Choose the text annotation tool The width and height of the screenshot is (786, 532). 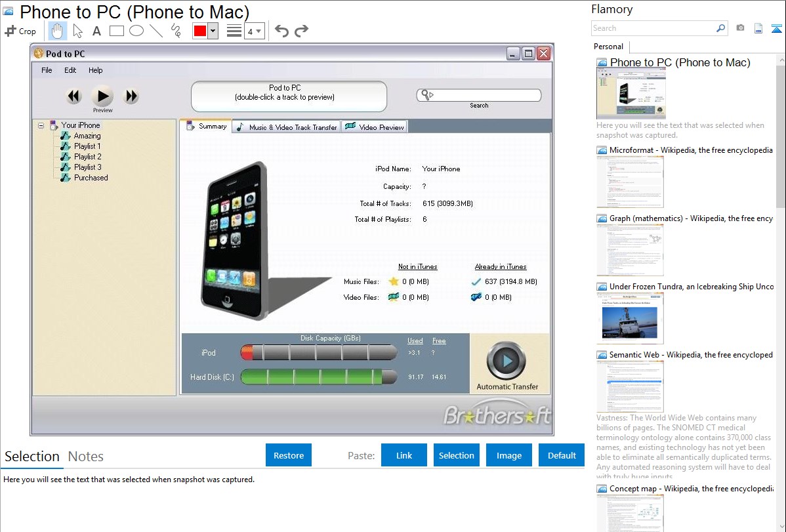[x=96, y=31]
